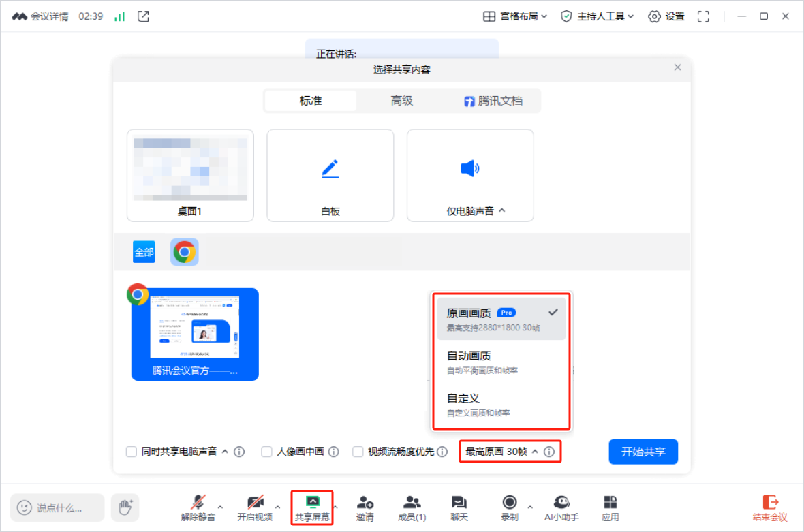This screenshot has width=804, height=532.
Task: Expand the 仅电脑声音 chevron
Action: click(x=502, y=210)
